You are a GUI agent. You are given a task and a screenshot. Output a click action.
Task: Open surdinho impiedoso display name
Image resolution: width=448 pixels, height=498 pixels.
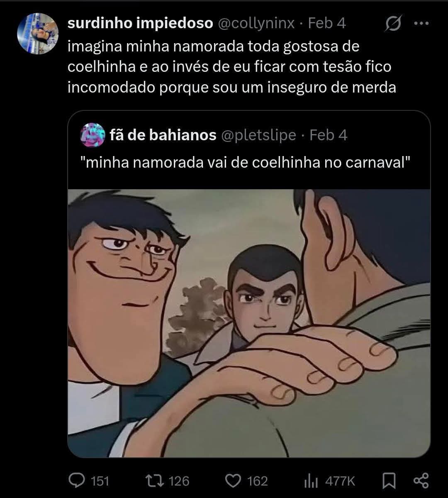140,23
